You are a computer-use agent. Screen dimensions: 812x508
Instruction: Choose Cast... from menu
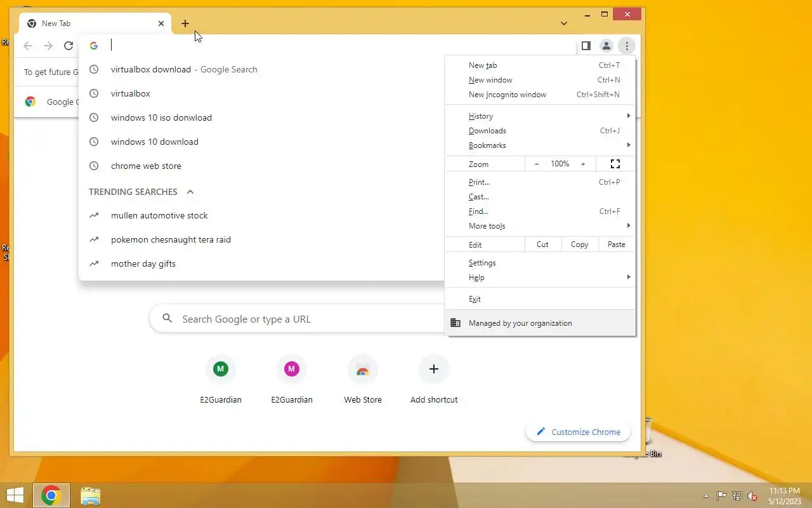[x=540, y=197]
